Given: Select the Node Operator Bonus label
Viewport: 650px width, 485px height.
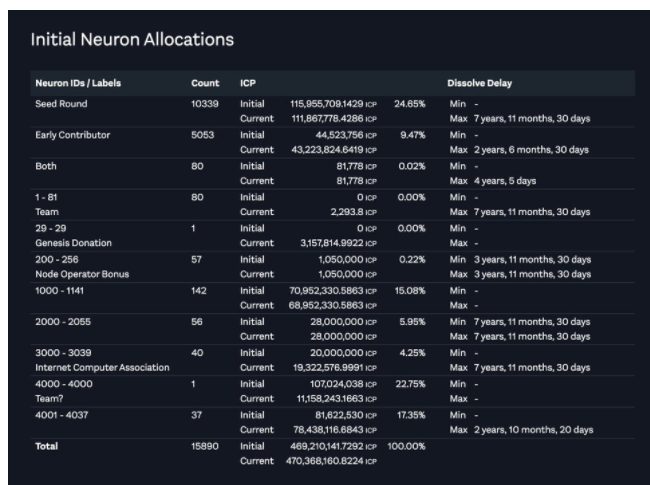Looking at the screenshot, I should (82, 274).
